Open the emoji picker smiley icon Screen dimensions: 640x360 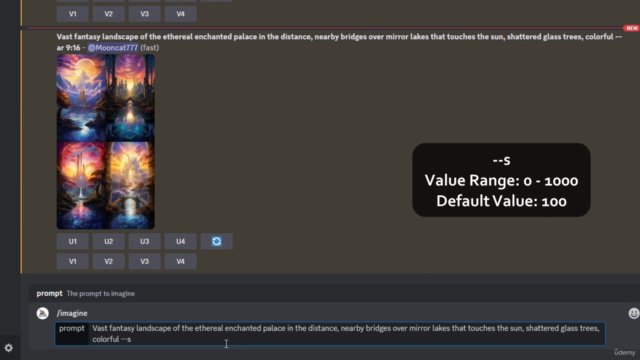(x=633, y=313)
